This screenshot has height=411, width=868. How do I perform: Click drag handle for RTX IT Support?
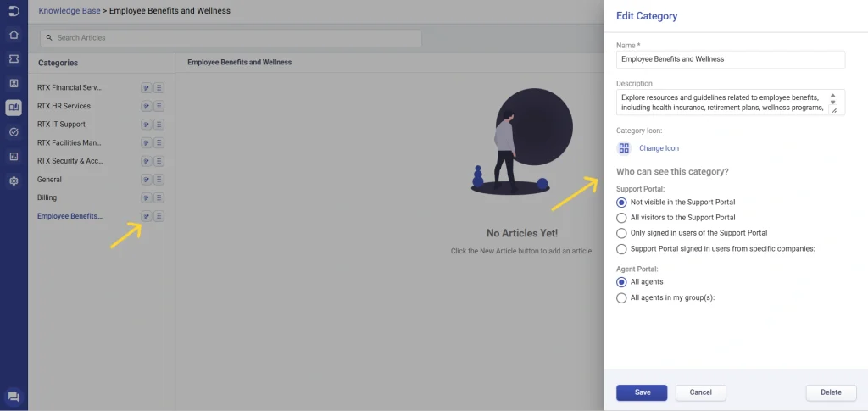coord(159,125)
